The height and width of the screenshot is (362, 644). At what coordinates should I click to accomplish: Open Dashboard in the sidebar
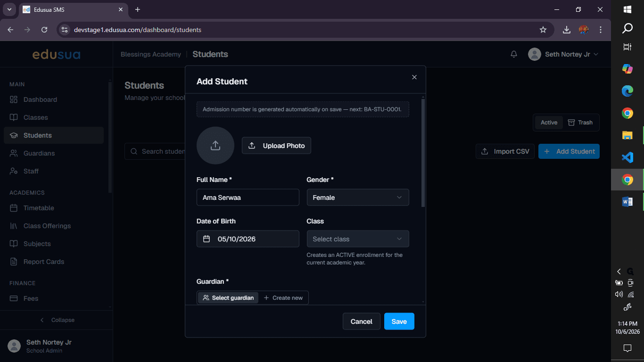pos(54,99)
